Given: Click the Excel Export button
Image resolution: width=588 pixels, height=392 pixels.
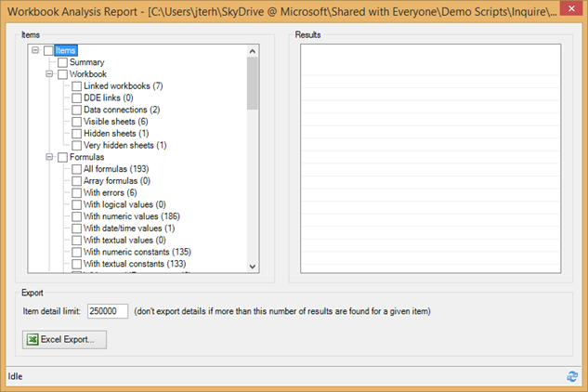Looking at the screenshot, I should [64, 339].
